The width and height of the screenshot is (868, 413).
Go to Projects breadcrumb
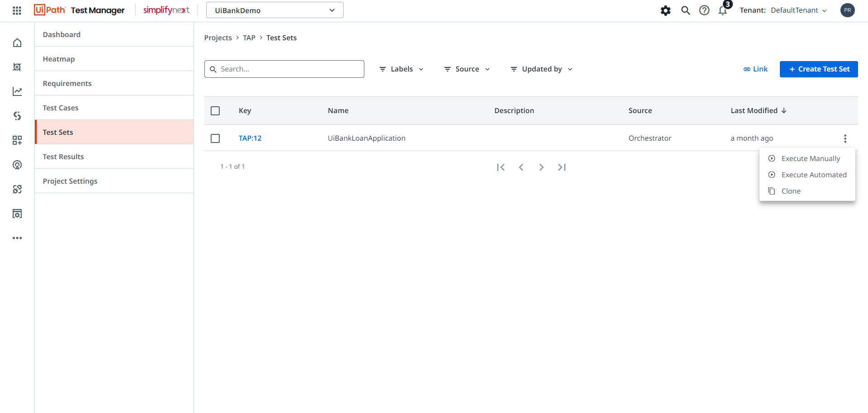(x=218, y=38)
